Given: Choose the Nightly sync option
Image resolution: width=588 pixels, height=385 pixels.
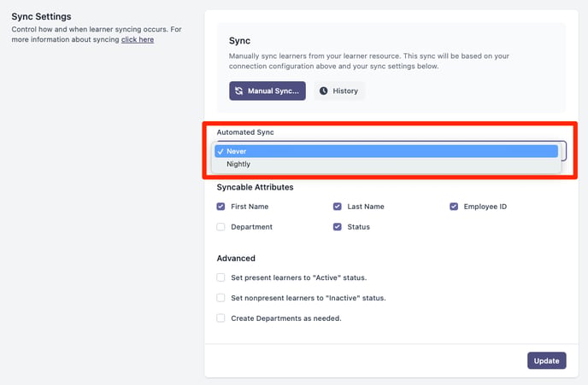Looking at the screenshot, I should 386,164.
